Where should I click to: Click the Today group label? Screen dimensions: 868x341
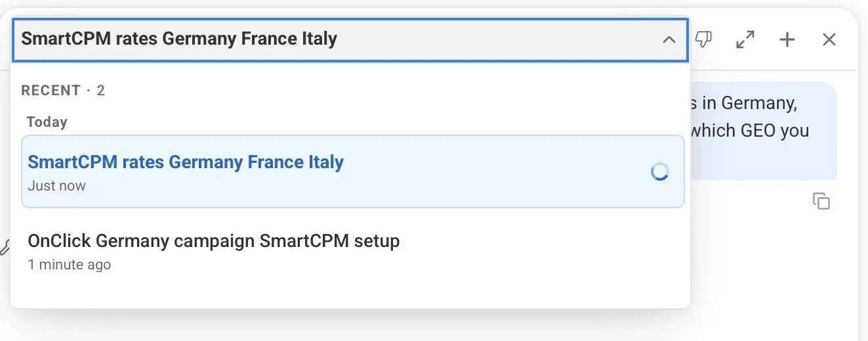[x=47, y=122]
